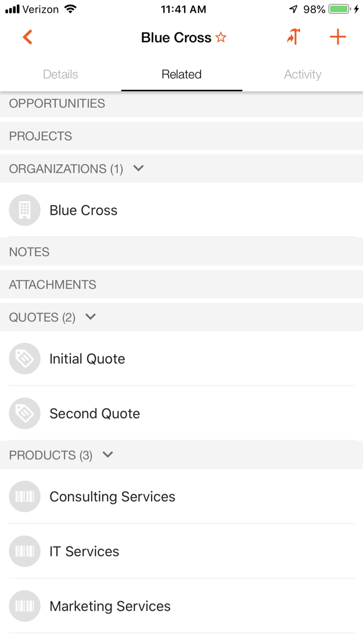Viewport: 363px width, 644px height.
Task: Tap the building icon for Blue Cross
Action: pos(24,210)
